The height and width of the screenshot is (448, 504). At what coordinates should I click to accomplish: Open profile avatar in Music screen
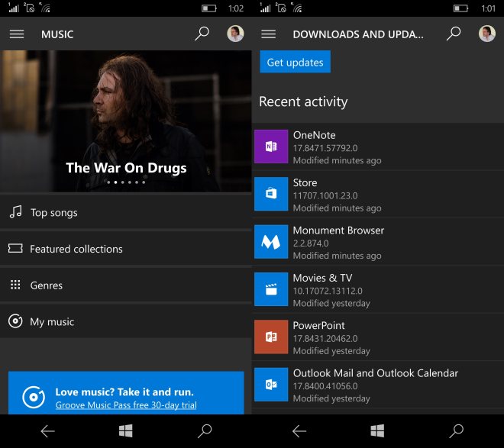(x=235, y=34)
